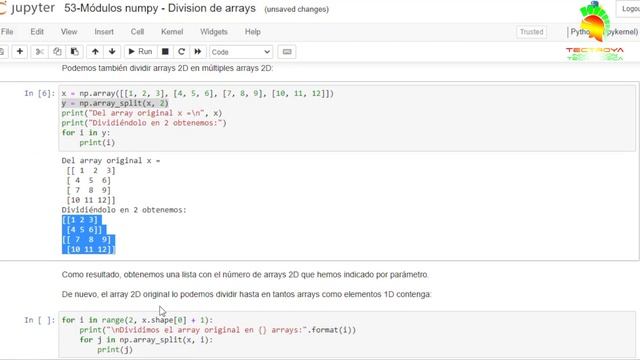The image size is (640, 360).
Task: Open the View menu
Action: (x=69, y=32)
